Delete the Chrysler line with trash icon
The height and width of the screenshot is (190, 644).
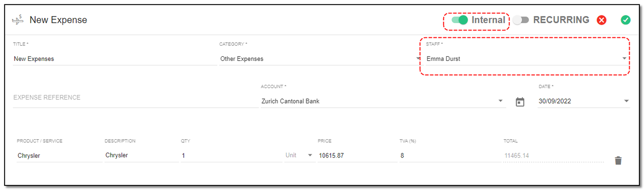click(618, 160)
